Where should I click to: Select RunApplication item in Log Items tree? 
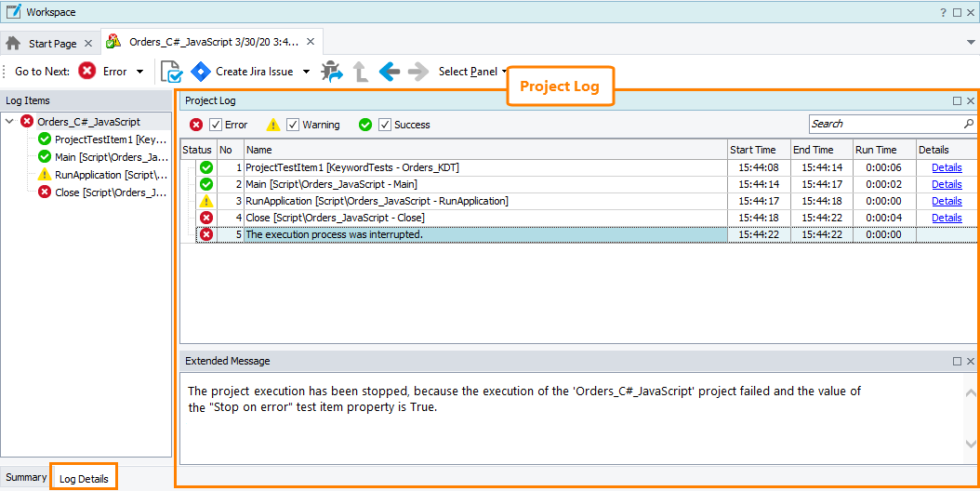tap(110, 175)
